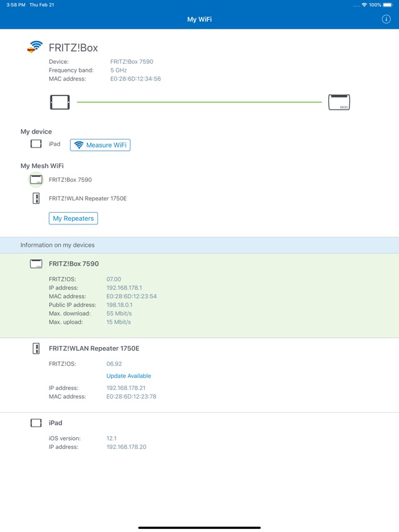The width and height of the screenshot is (399, 532).
Task: Tap the tablet icon in the connection diagram
Action: [60, 102]
